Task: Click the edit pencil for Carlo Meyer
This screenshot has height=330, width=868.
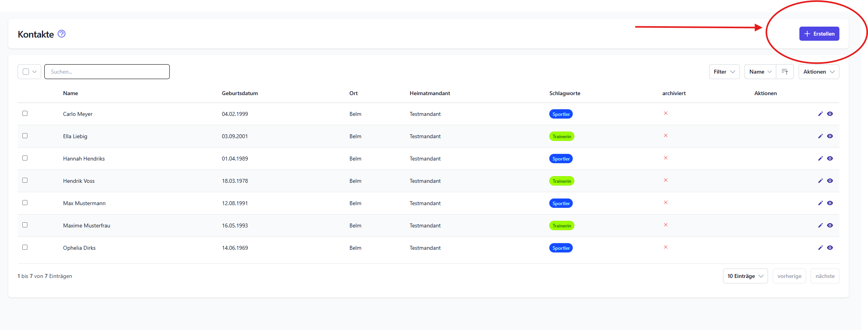Action: pyautogui.click(x=820, y=114)
